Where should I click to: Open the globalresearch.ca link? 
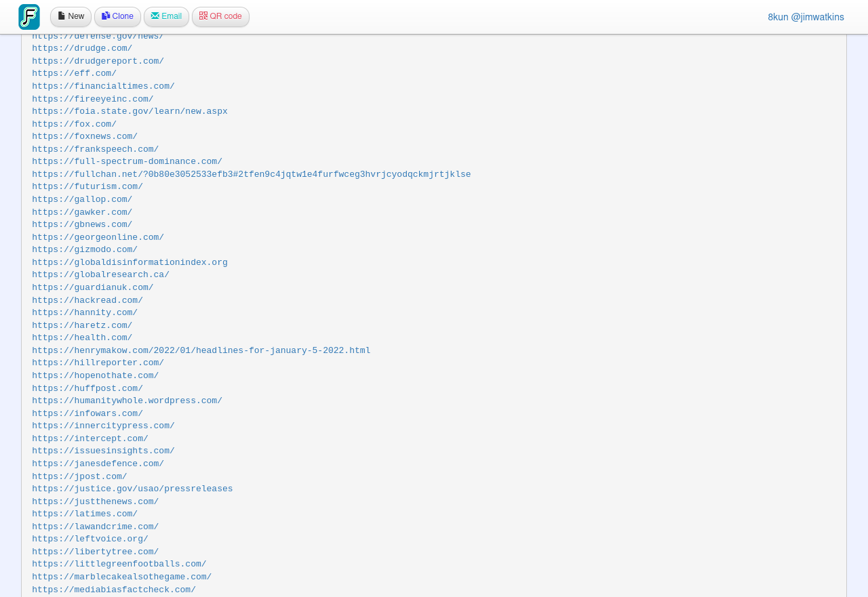click(100, 275)
